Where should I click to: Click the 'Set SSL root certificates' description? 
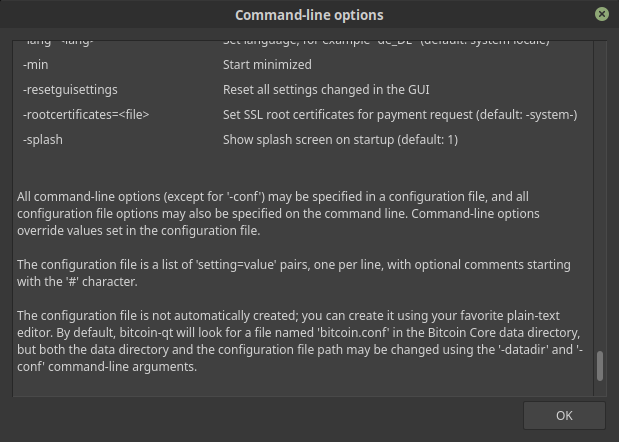399,114
